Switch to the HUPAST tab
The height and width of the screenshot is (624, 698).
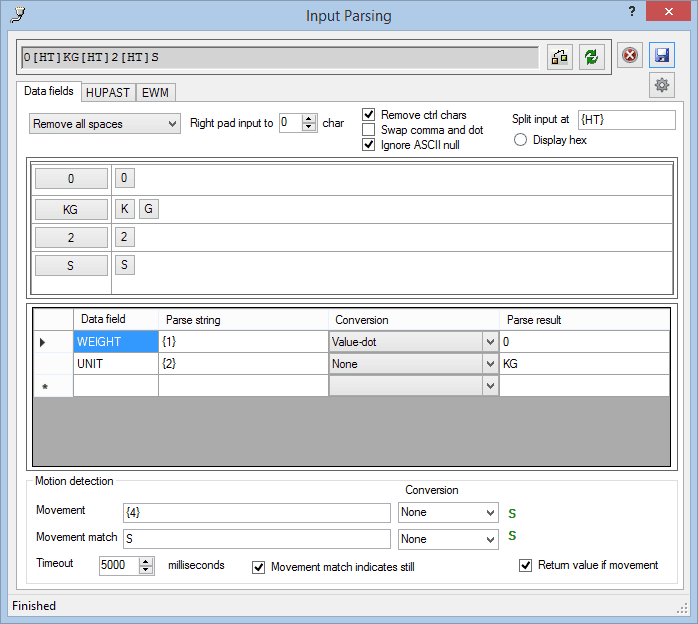click(x=108, y=93)
